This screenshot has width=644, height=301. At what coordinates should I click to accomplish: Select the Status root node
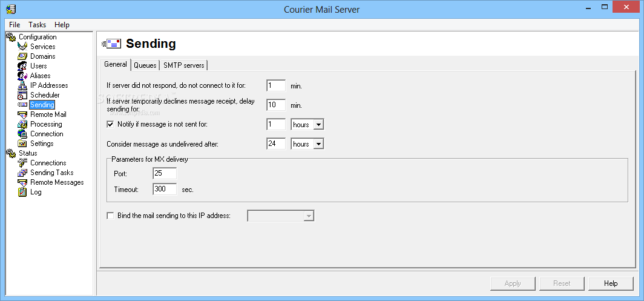pyautogui.click(x=28, y=153)
